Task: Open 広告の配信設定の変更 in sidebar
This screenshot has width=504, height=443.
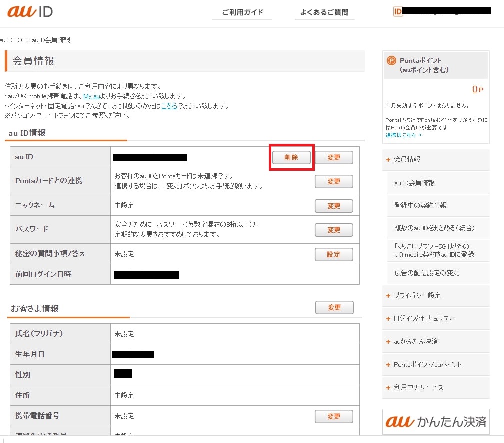Action: click(438, 273)
